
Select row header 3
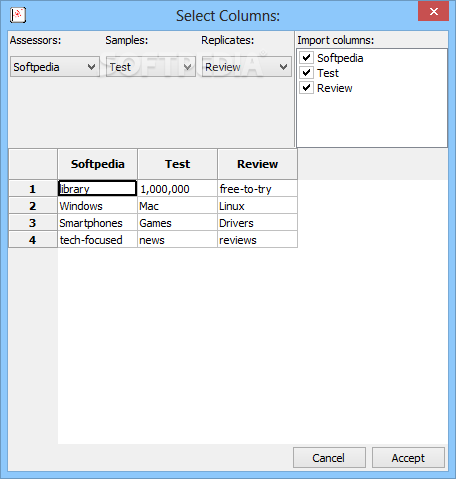(33, 223)
